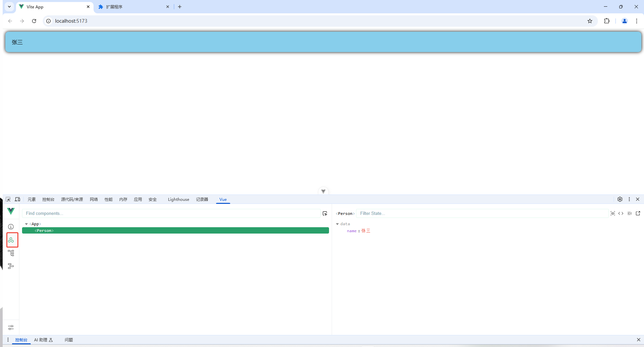Click the select-component icon next to Find components

(x=324, y=213)
